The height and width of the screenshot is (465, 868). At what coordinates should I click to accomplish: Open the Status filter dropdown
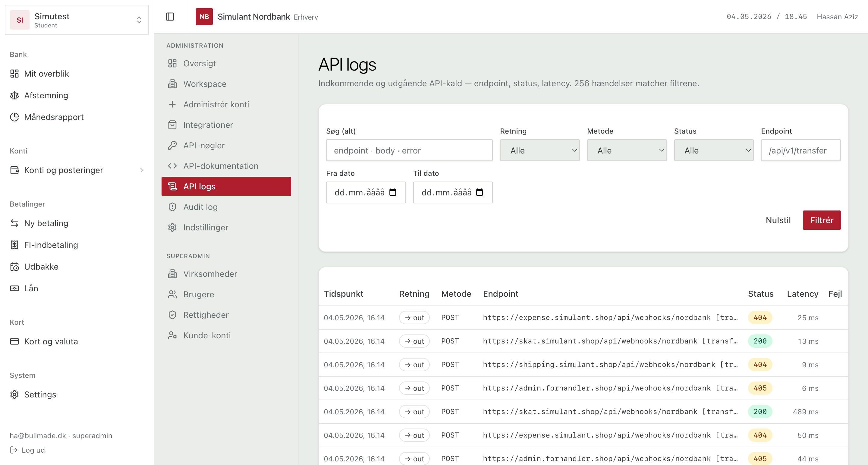[713, 150]
